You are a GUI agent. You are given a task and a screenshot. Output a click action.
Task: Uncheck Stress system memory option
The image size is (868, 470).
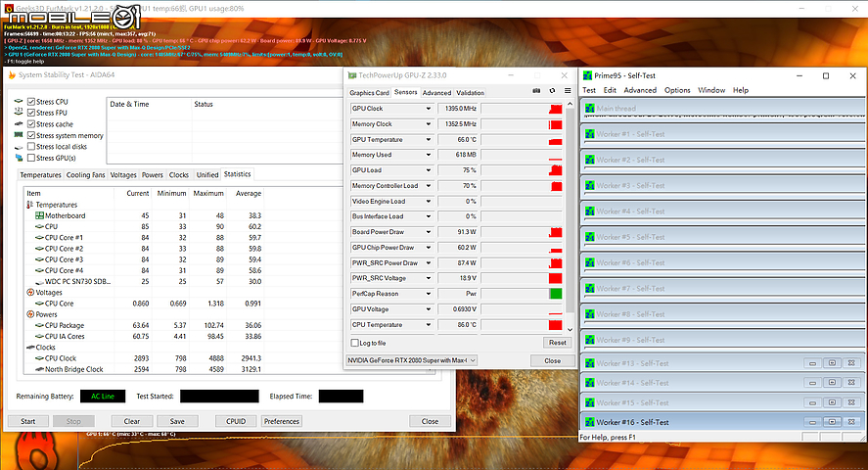[x=31, y=136]
